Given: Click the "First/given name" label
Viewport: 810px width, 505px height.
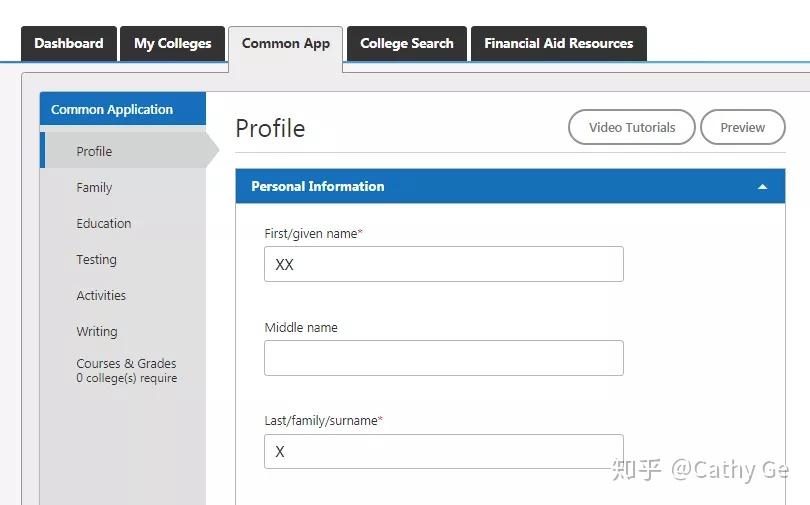Looking at the screenshot, I should 313,234.
